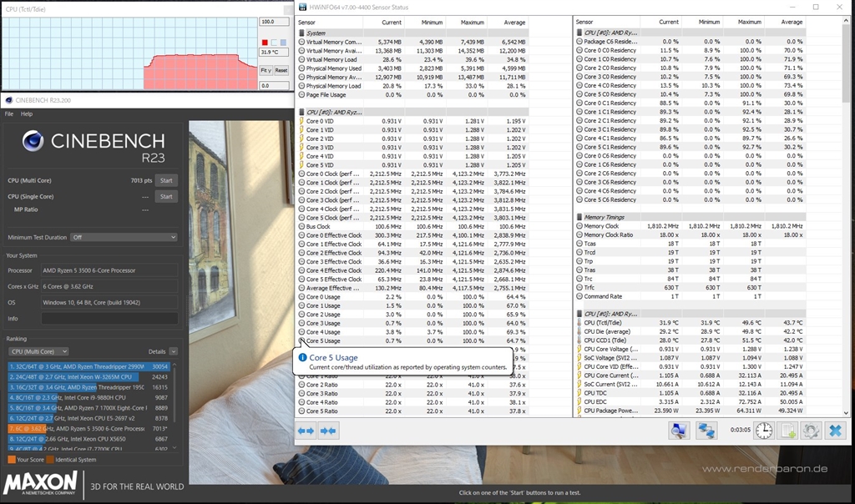Click ranking list scroll-up arrow

pos(175,365)
